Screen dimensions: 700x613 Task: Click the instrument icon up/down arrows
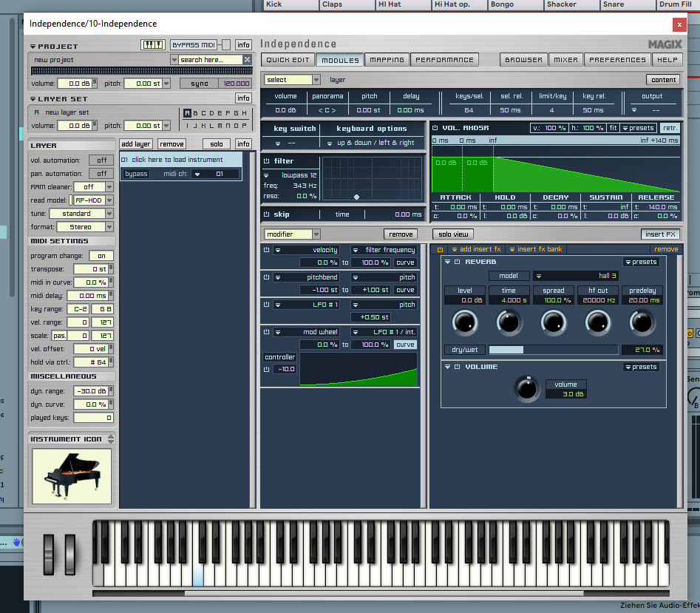111,439
